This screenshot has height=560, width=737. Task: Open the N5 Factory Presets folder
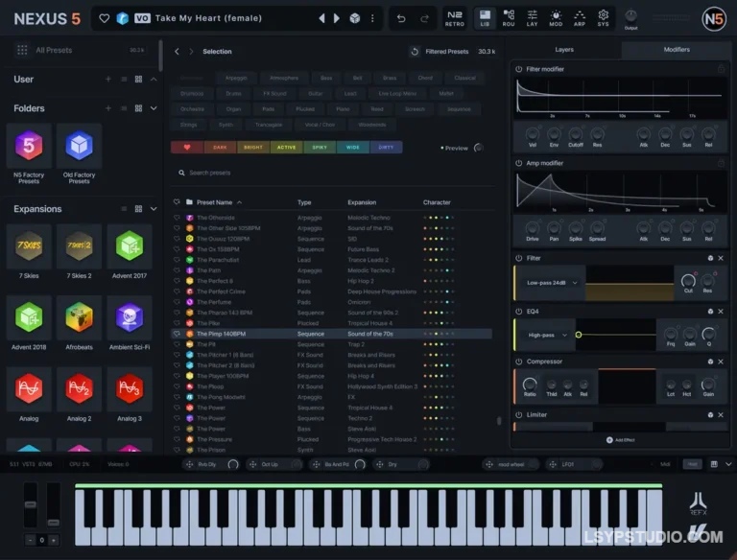tap(29, 153)
